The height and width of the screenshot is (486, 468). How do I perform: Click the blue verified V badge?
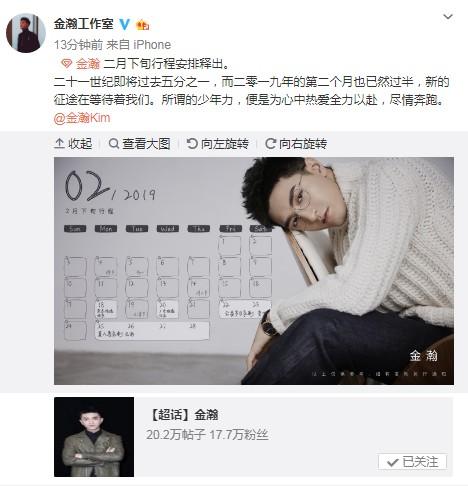click(x=125, y=24)
